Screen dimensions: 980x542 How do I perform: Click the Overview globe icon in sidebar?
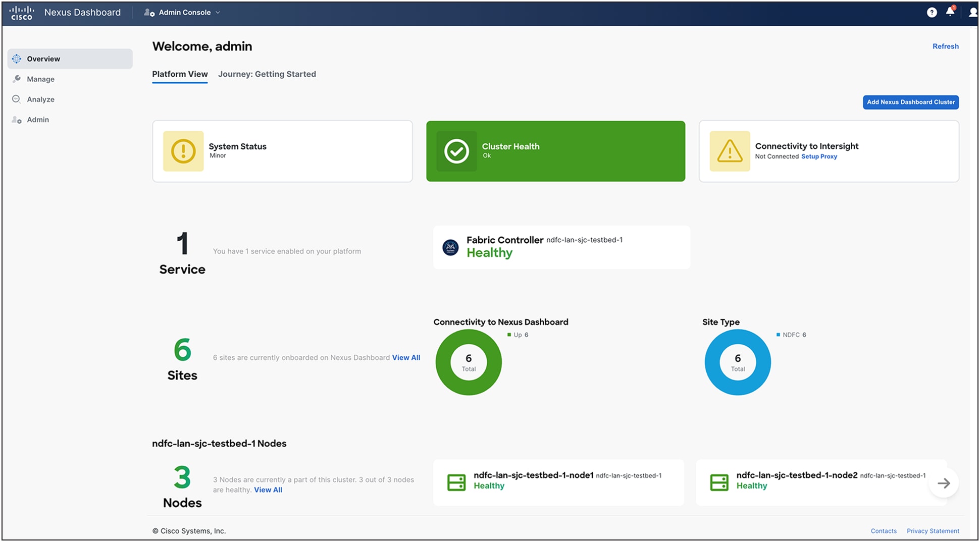[x=17, y=59]
